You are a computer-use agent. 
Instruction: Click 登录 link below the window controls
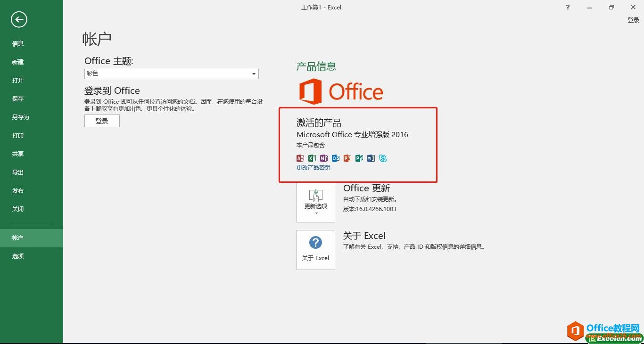(634, 20)
